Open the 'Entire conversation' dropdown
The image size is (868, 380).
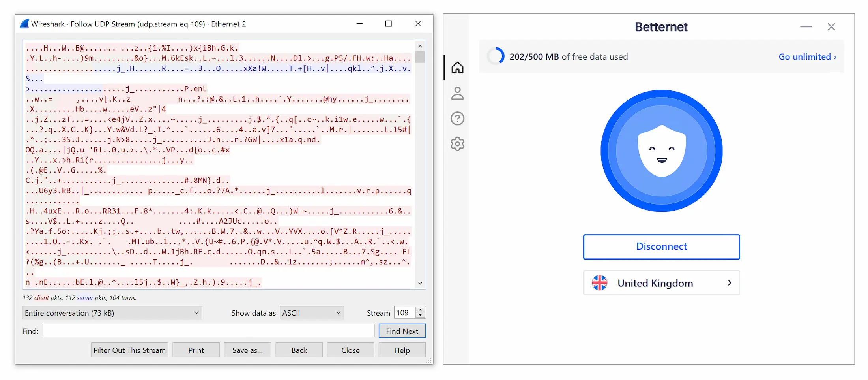(x=112, y=312)
